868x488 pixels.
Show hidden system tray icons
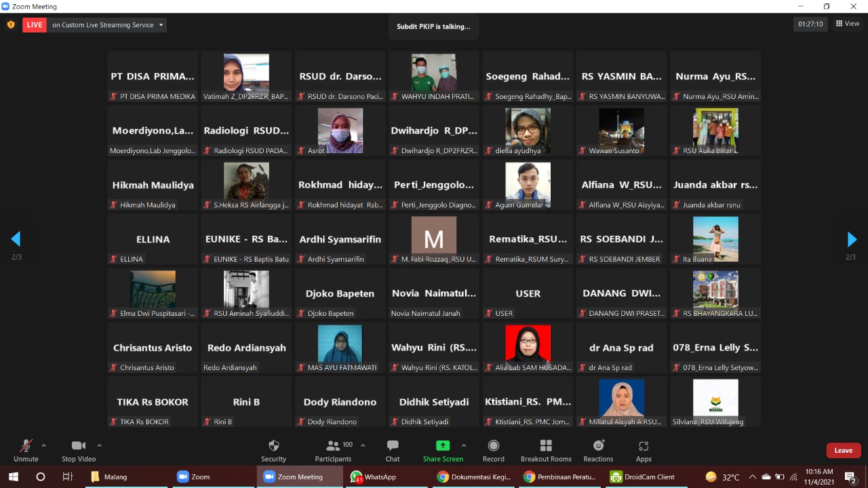point(753,477)
